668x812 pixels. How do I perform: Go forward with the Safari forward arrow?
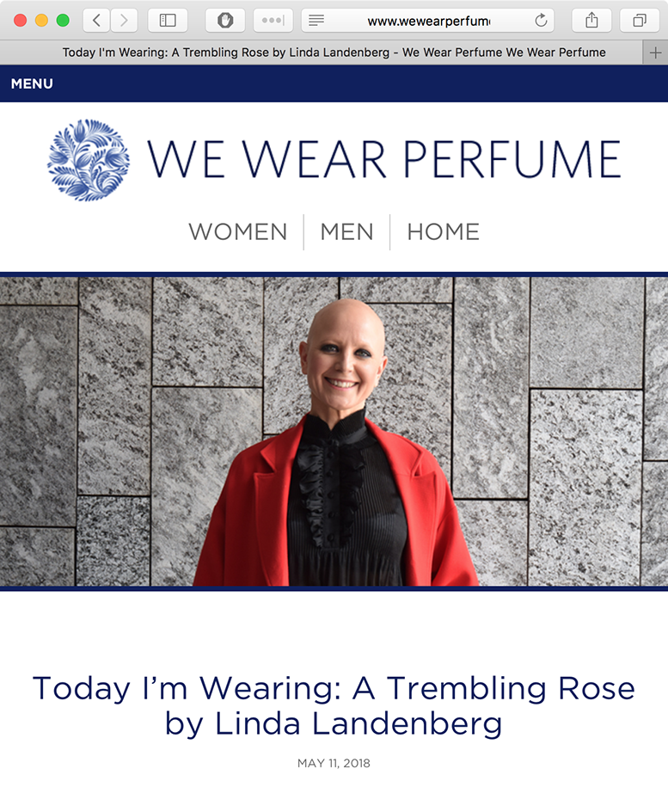(124, 21)
